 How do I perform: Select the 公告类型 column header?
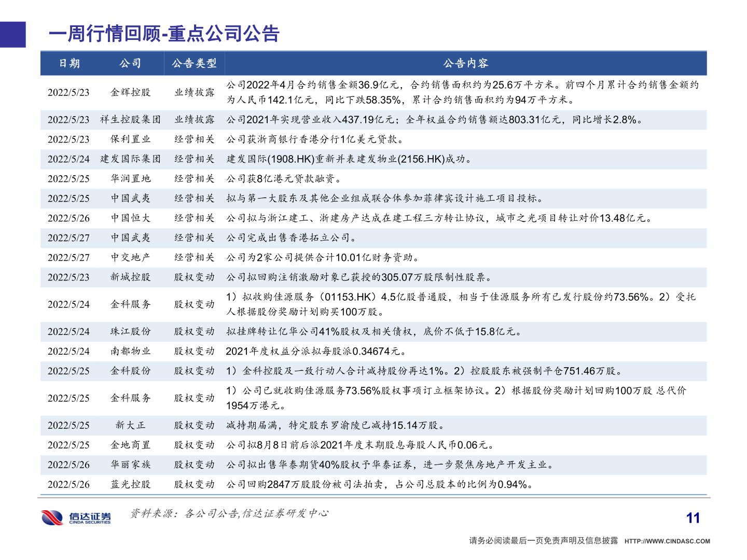[194, 63]
